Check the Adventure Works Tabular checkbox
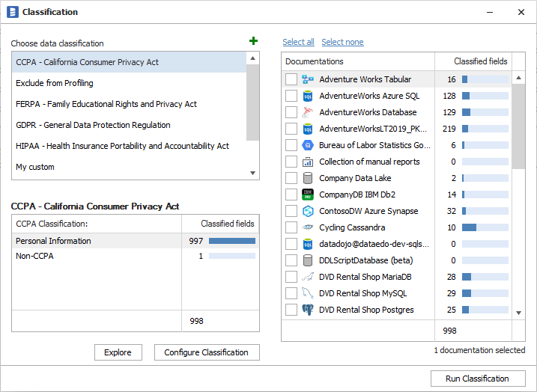Image resolution: width=537 pixels, height=392 pixels. tap(291, 79)
